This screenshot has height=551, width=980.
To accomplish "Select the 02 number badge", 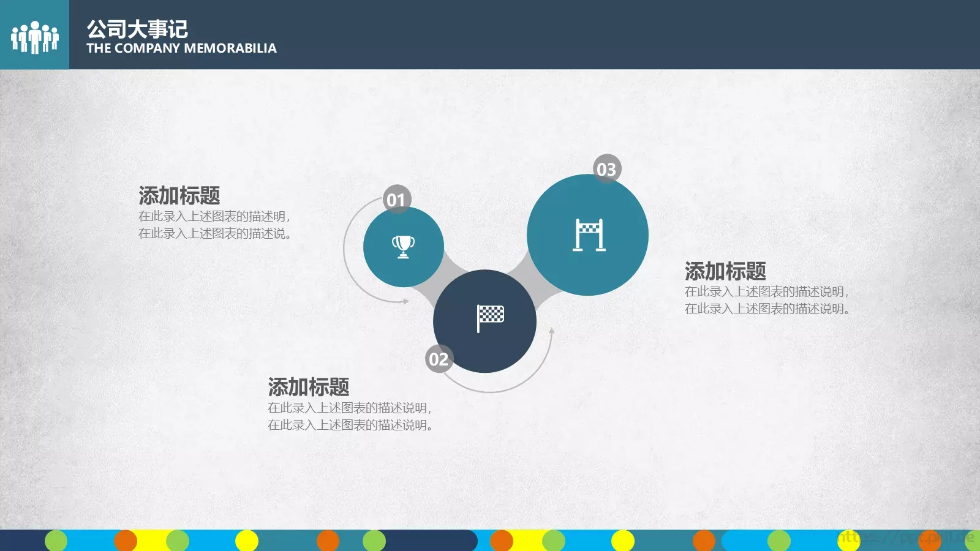I will click(439, 359).
